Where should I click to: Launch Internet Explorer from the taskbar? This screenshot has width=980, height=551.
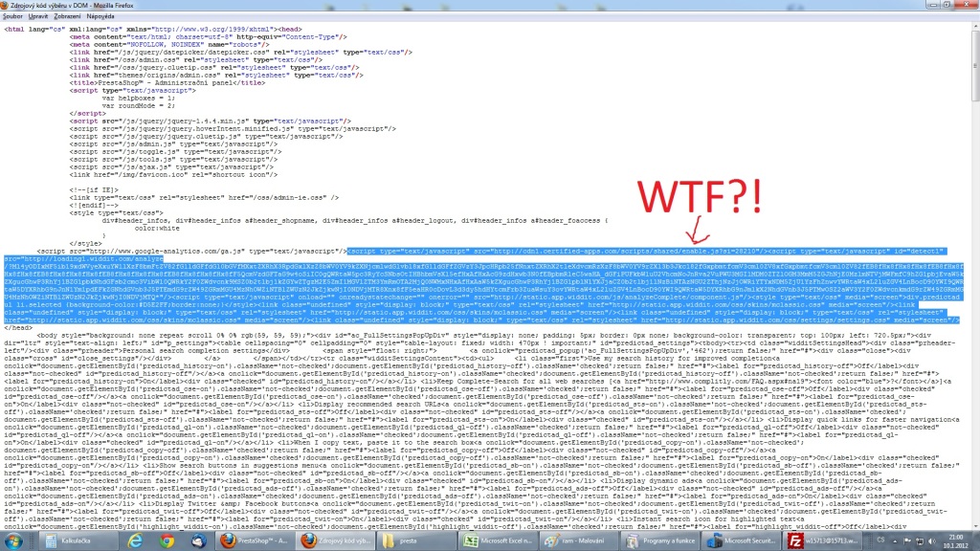pyautogui.click(x=134, y=541)
